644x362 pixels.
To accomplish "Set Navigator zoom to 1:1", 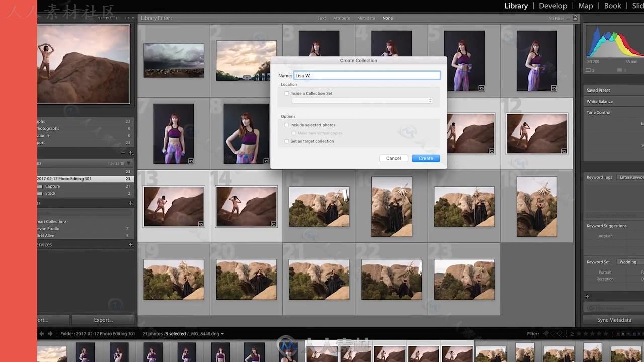I will (118, 18).
